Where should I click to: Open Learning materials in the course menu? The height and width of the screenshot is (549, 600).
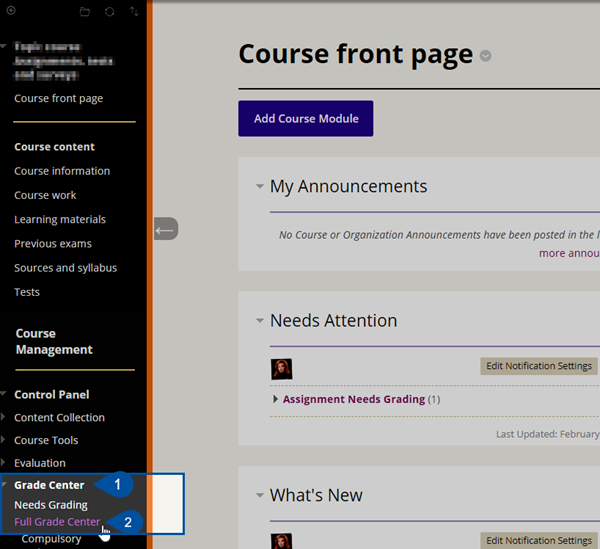click(60, 220)
